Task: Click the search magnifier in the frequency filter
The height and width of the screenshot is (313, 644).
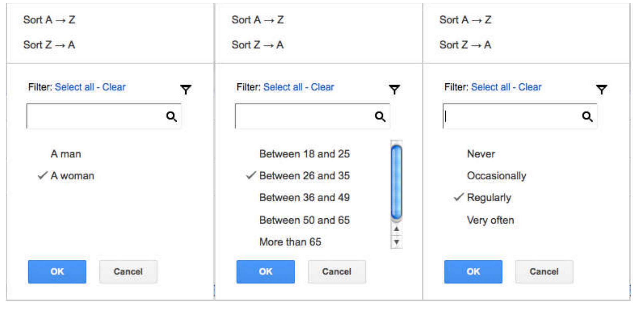Action: point(587,116)
